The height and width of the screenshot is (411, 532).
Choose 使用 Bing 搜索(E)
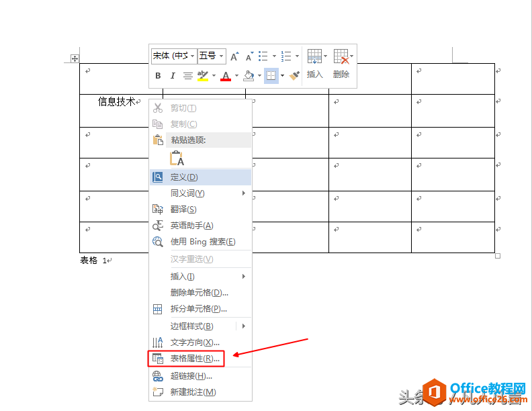coord(200,242)
